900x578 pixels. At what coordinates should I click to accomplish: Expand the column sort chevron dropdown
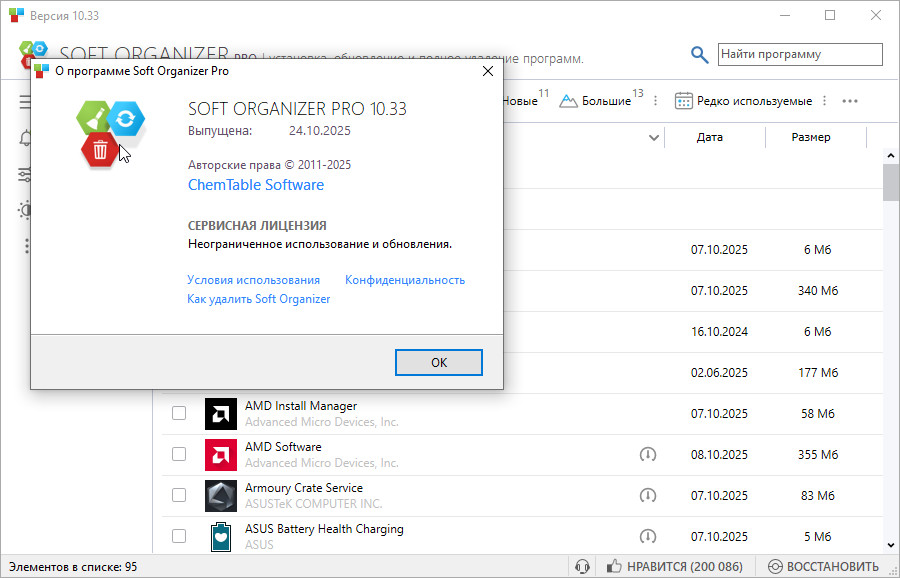[654, 137]
